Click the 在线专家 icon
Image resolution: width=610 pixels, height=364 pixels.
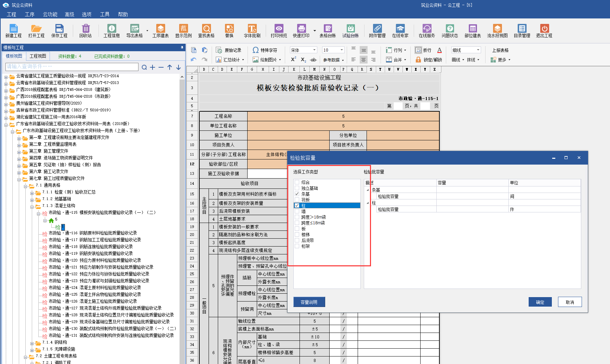coord(400,31)
